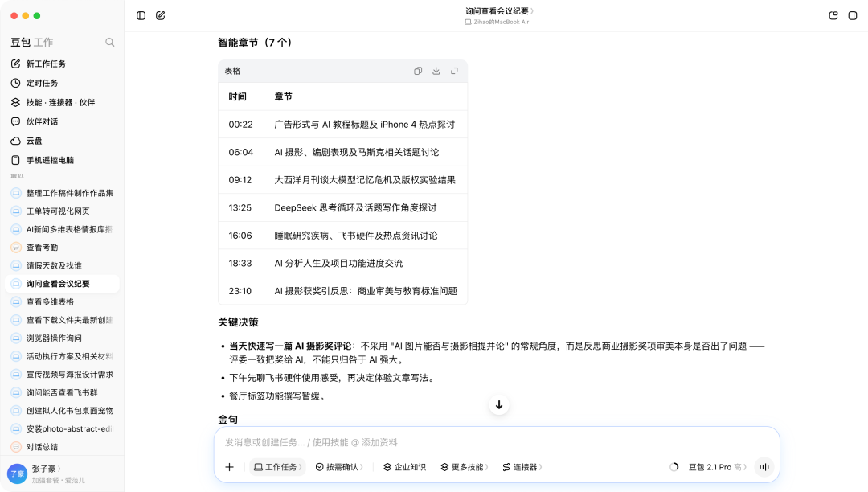Open the 豆包 2.1 Pro model selector

[x=718, y=467]
